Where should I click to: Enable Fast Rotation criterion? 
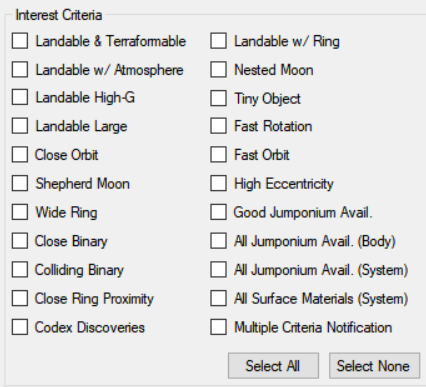point(218,126)
